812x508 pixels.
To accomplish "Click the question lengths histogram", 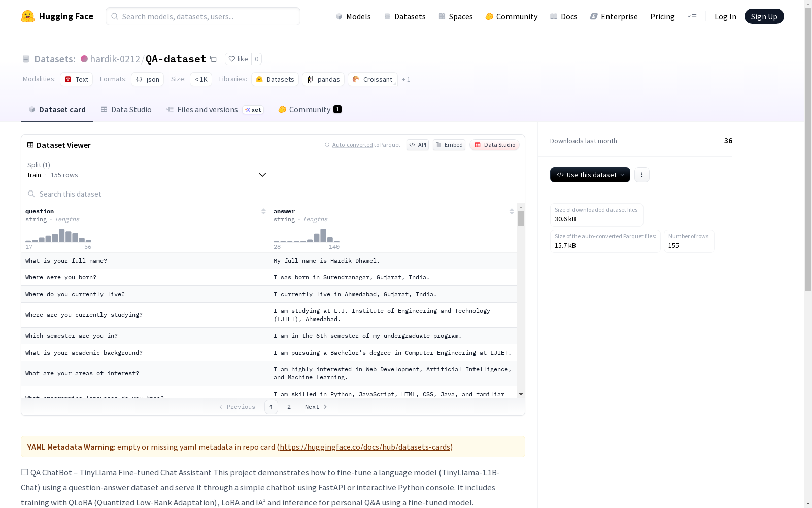I will (58, 235).
